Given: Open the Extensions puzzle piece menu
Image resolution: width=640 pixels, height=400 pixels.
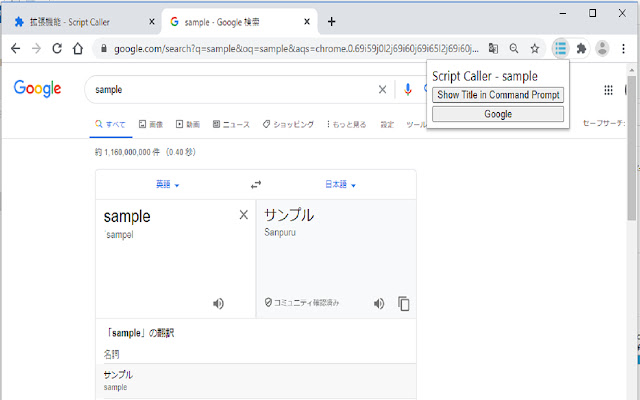Looking at the screenshot, I should tap(581, 48).
